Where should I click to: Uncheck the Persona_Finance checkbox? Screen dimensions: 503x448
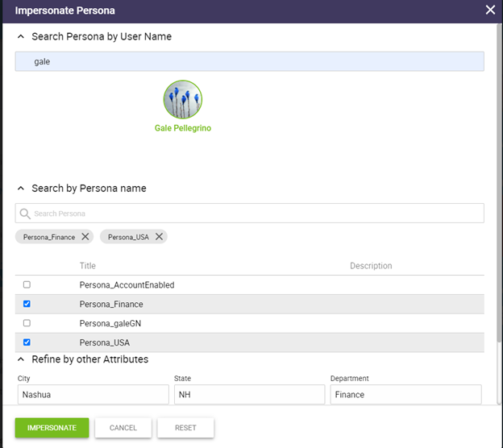pyautogui.click(x=27, y=305)
